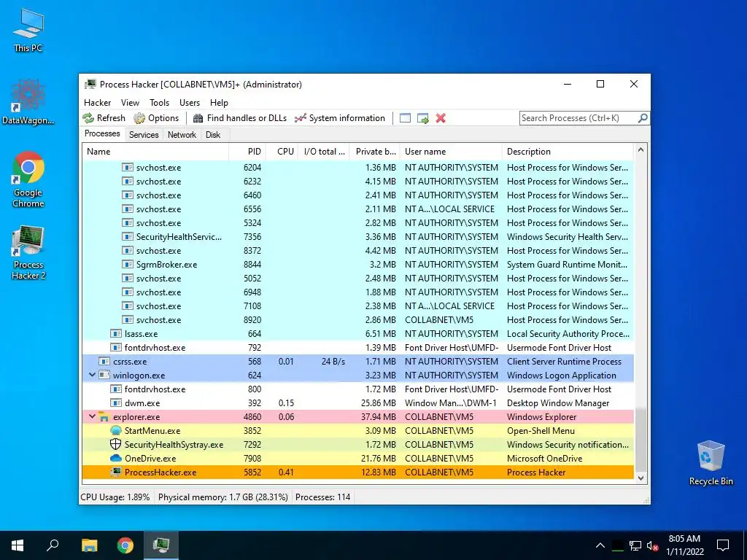Open the View menu
The height and width of the screenshot is (560, 747).
(130, 102)
